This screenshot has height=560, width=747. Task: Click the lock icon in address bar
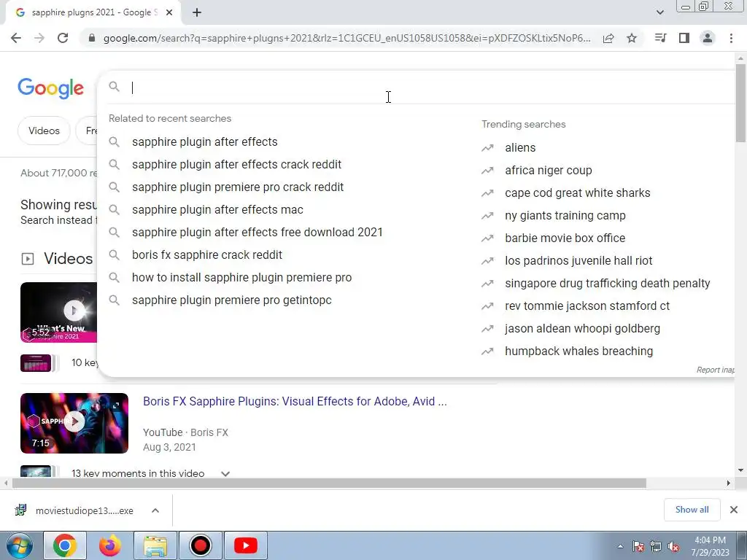pos(92,38)
